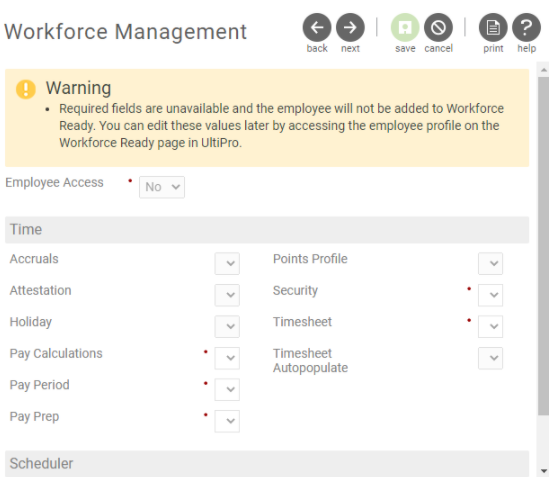Viewport: 549px width, 477px height.
Task: Cancel changes using the cancel icon
Action: click(438, 27)
